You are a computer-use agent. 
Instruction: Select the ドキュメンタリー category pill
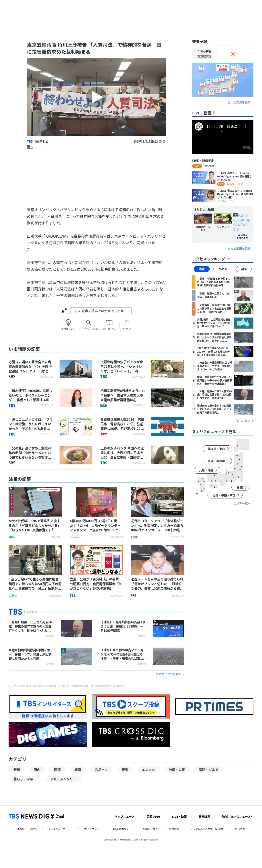coord(63,779)
